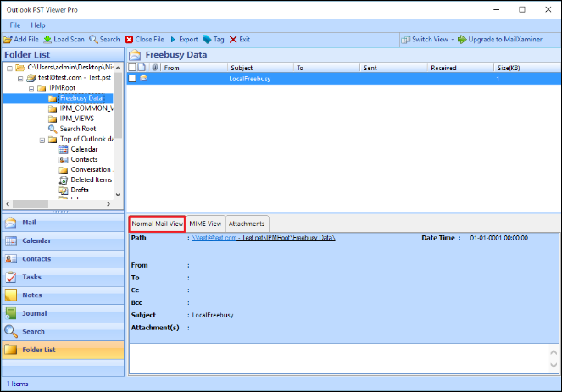Open the Tasks section in sidebar
The height and width of the screenshot is (392, 562).
[63, 277]
